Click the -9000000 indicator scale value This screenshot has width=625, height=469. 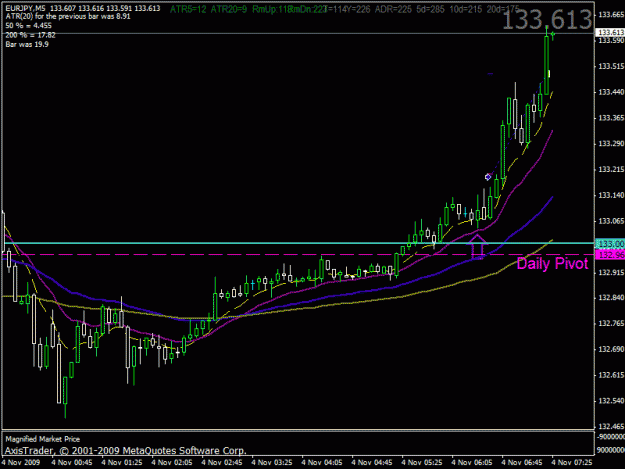[x=611, y=437]
